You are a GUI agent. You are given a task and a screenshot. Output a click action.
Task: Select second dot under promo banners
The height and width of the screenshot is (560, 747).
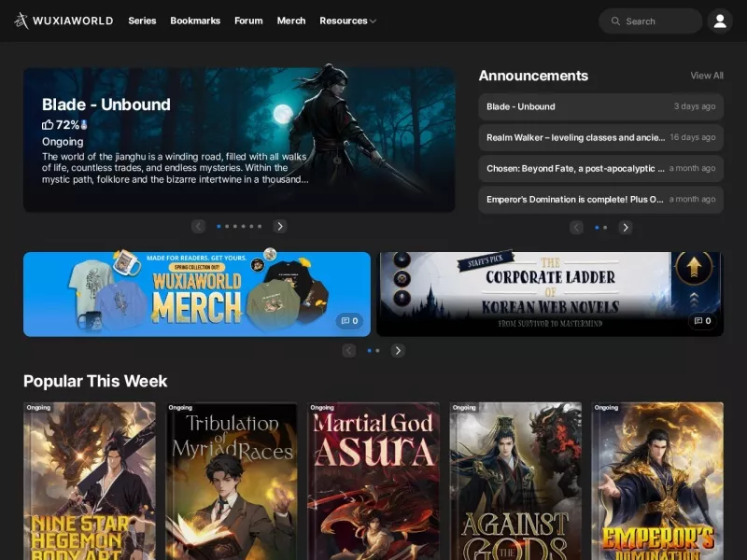(x=377, y=351)
